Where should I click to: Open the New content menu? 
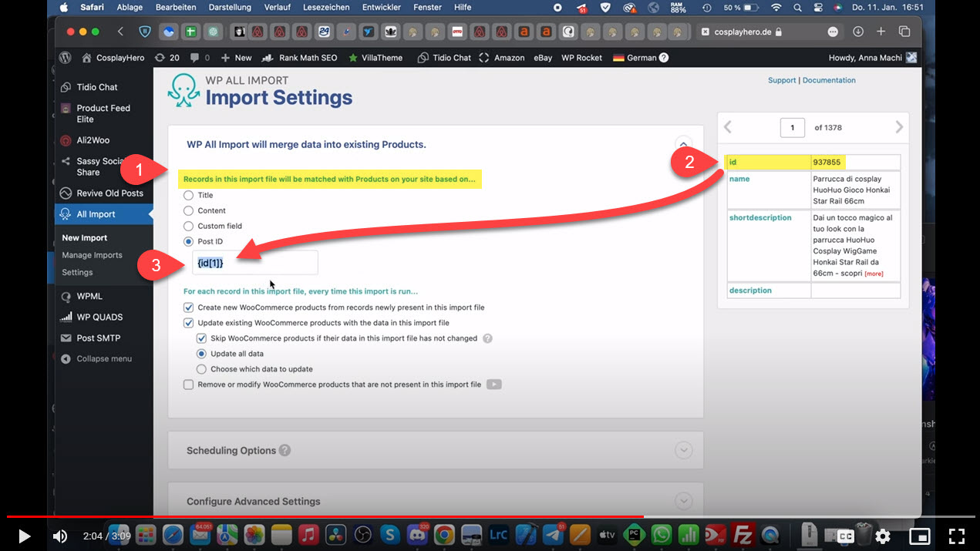pos(236,58)
